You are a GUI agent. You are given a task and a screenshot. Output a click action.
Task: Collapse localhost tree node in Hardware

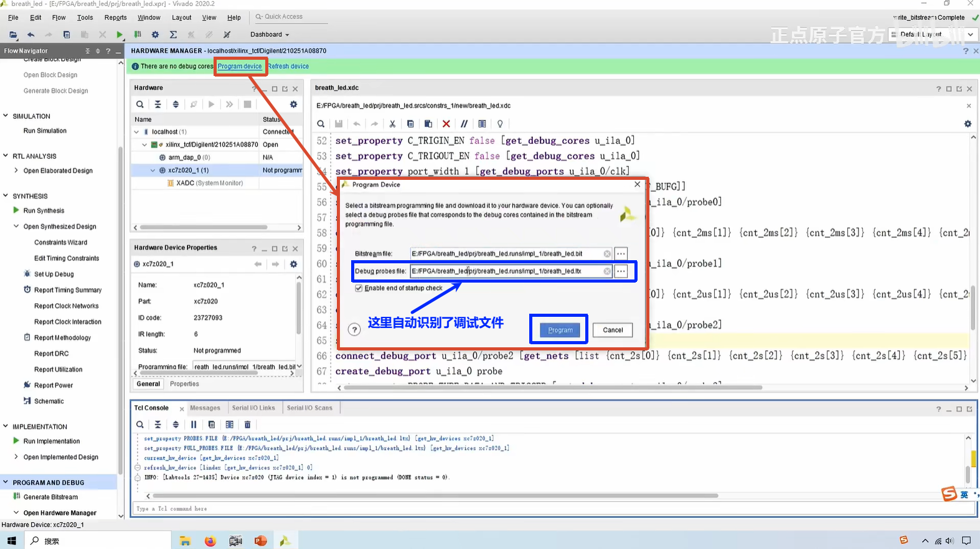tap(136, 132)
